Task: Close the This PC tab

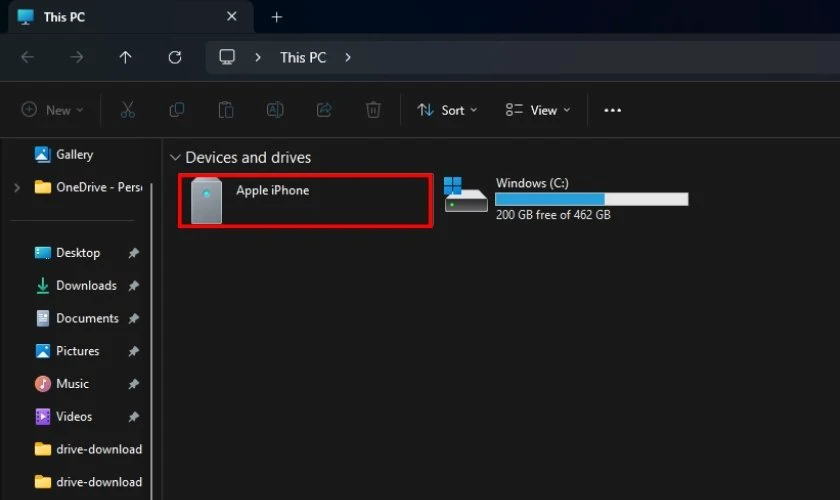Action: (x=231, y=17)
